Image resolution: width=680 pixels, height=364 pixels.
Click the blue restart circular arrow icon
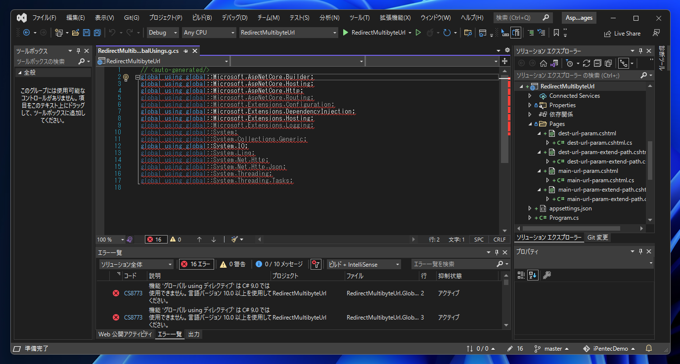(447, 33)
